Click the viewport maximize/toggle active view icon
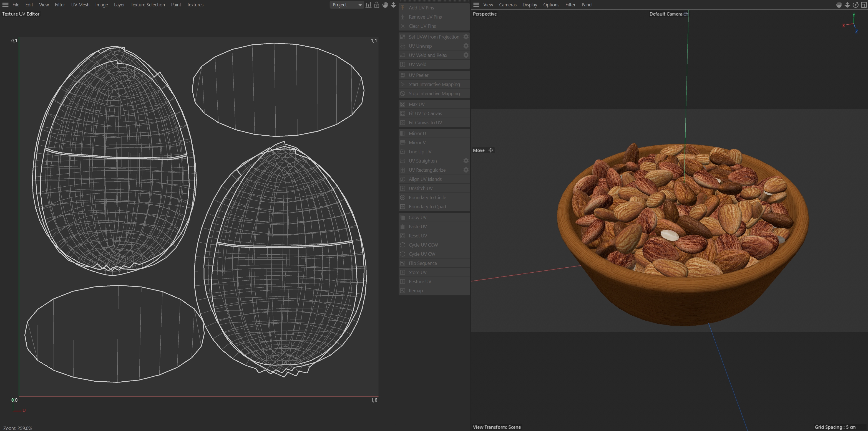Screen dimensions: 868x431 click(864, 5)
